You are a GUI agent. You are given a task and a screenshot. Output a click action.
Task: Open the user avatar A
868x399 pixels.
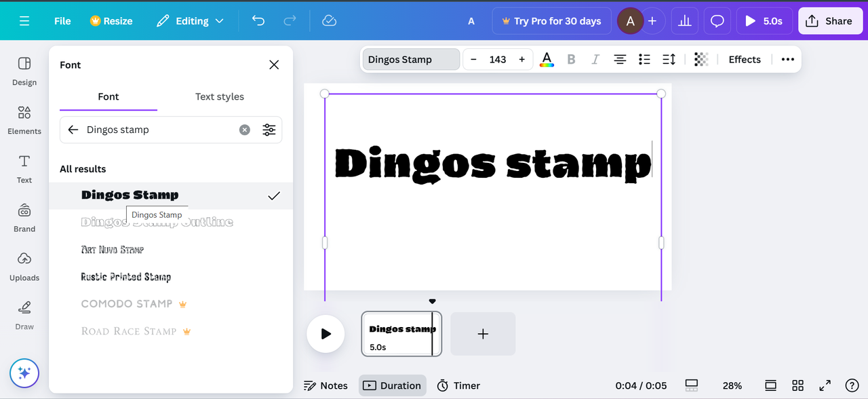point(630,21)
